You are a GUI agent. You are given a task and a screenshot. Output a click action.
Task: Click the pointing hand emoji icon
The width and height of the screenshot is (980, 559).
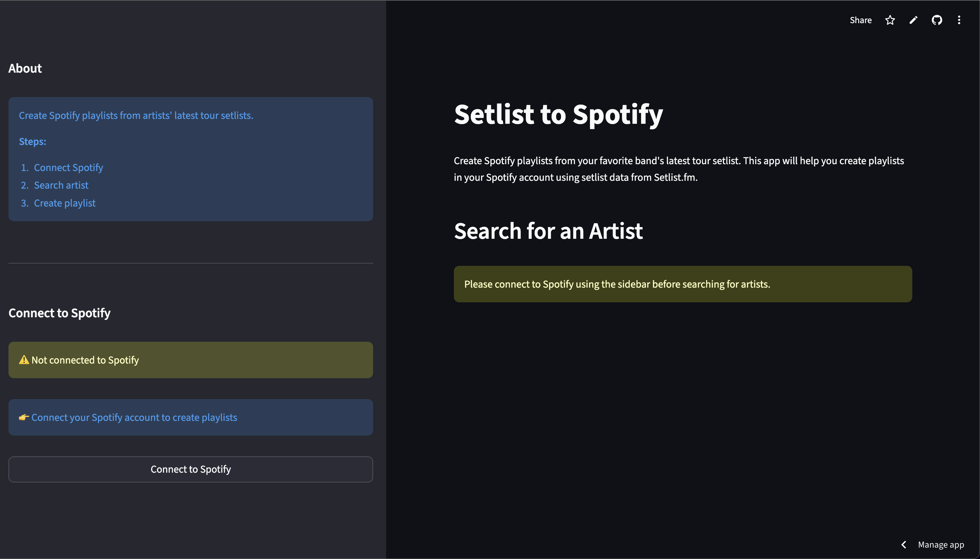coord(24,417)
